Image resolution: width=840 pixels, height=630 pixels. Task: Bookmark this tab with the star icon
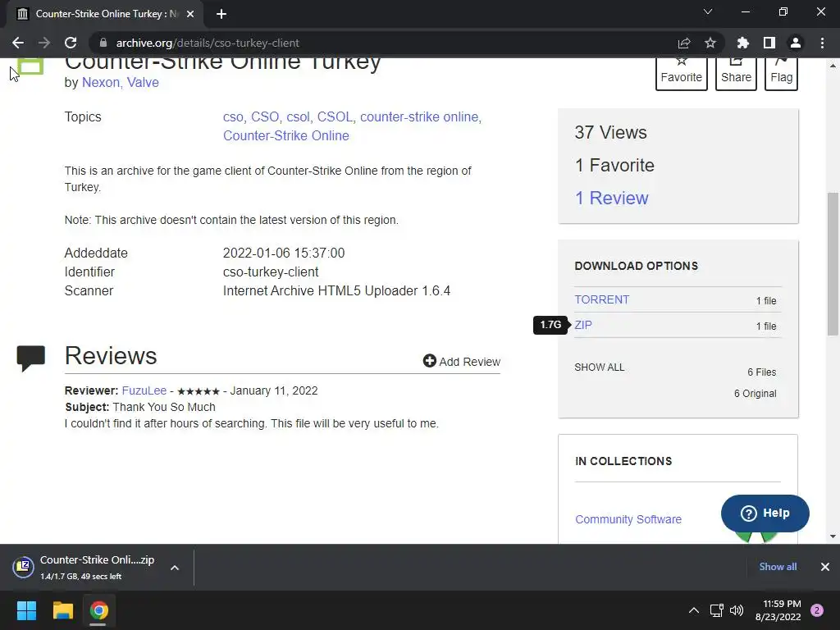pyautogui.click(x=710, y=43)
